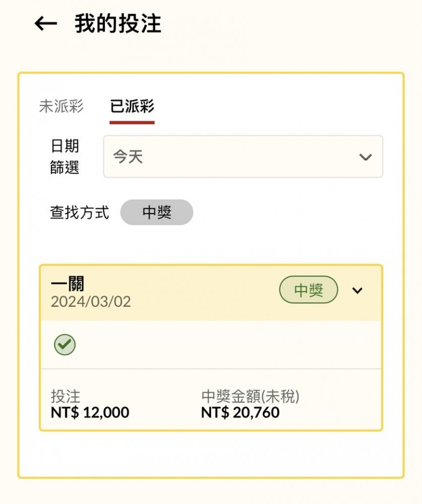
Task: Select the 已派彩 tab
Action: click(x=132, y=106)
